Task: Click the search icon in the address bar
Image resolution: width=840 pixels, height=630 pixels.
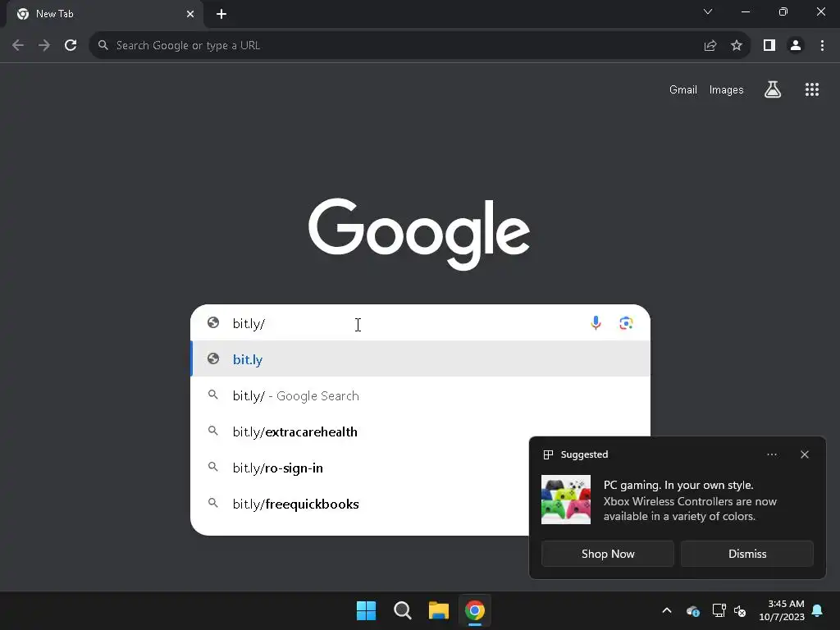Action: [103, 46]
